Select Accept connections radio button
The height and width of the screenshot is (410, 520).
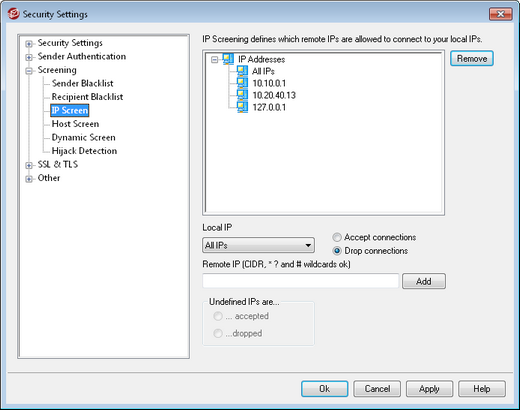[x=337, y=237]
